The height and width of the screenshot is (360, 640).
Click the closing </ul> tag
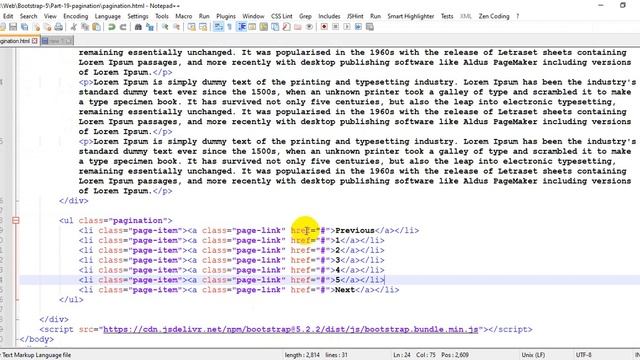(x=71, y=300)
